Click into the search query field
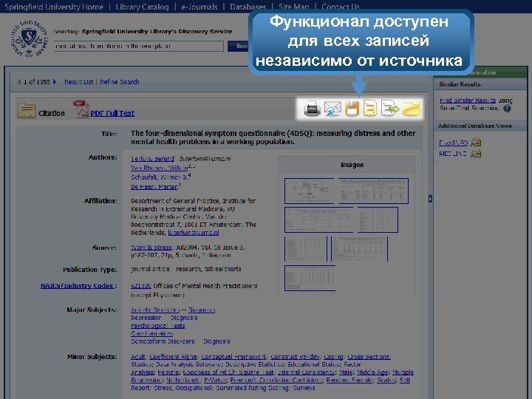Image resolution: width=532 pixels, height=399 pixels. pos(138,46)
